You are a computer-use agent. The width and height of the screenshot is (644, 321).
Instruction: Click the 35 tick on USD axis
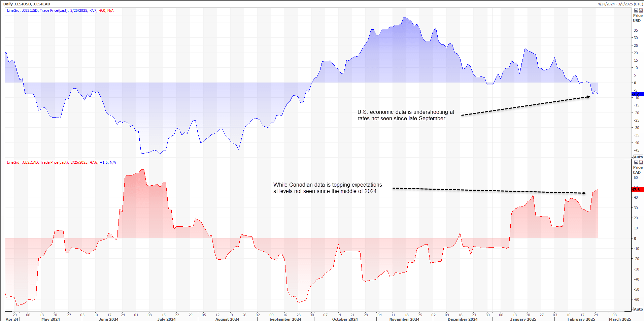point(636,30)
